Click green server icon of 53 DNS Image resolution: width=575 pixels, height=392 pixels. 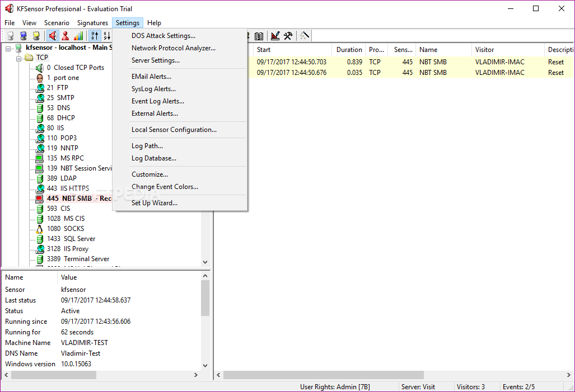40,108
